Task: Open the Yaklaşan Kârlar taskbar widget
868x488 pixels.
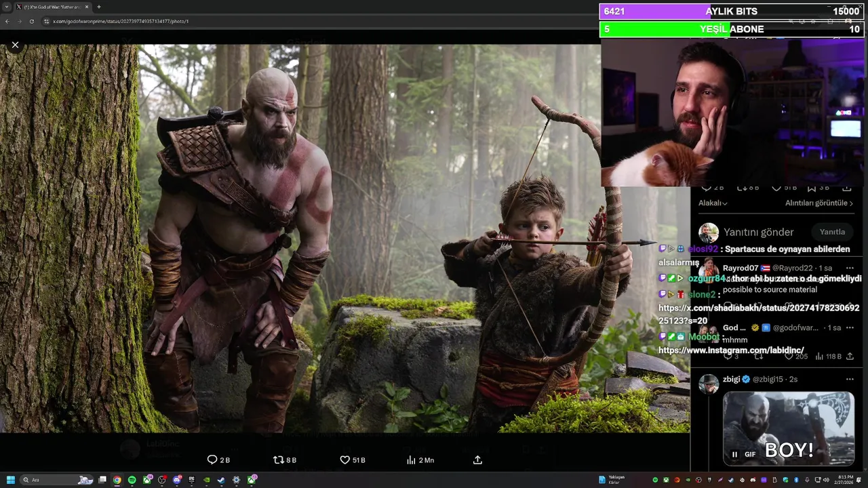Action: [612, 480]
